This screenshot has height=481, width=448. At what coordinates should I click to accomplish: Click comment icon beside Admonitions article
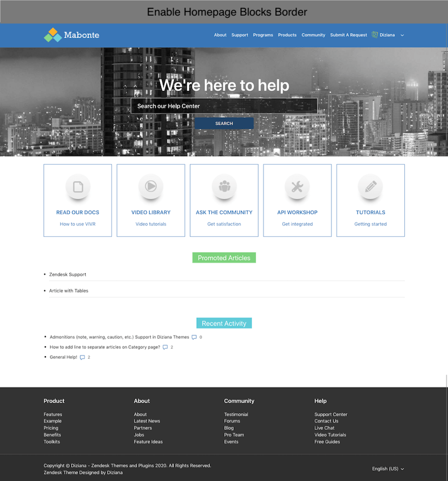[x=194, y=338]
